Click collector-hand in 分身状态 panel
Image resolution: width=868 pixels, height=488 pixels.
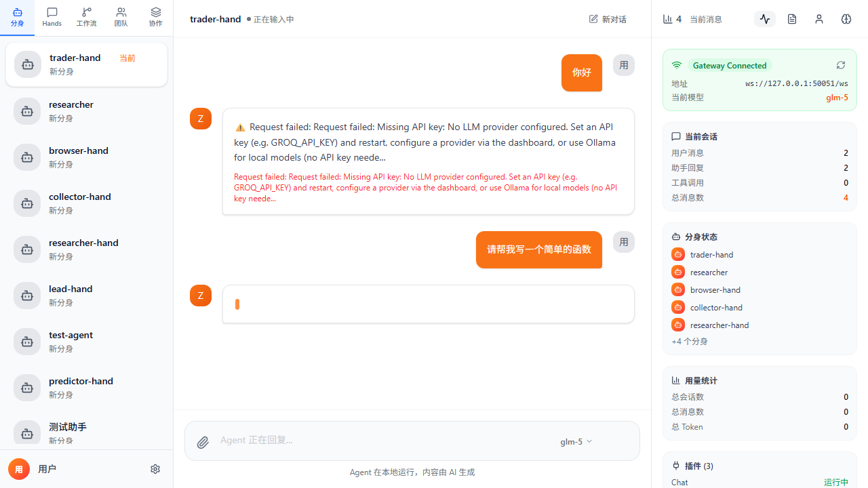click(716, 308)
